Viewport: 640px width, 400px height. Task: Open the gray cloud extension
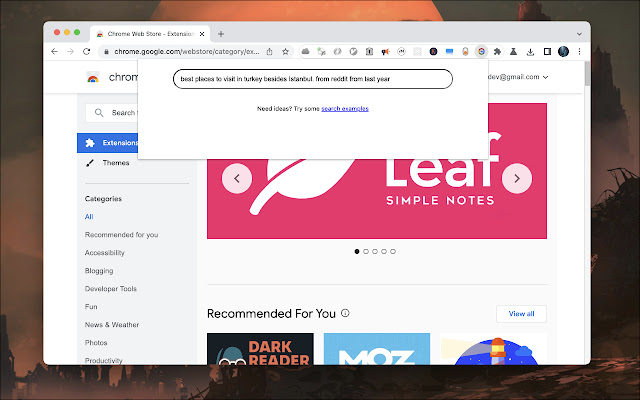coord(305,51)
